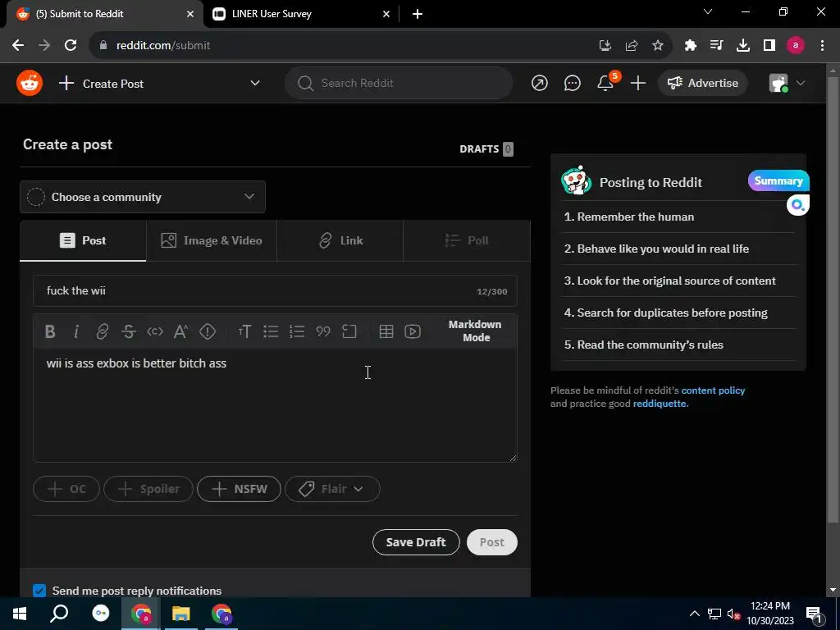This screenshot has height=630, width=840.
Task: Share this page from address bar
Action: point(632,46)
